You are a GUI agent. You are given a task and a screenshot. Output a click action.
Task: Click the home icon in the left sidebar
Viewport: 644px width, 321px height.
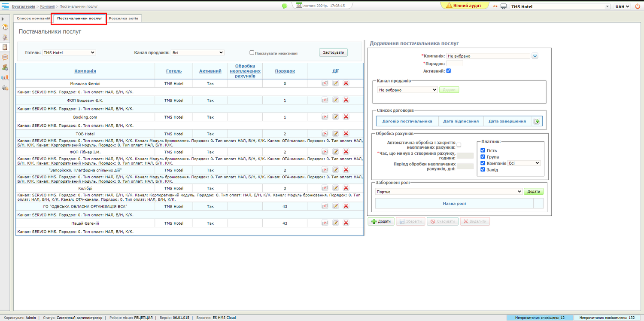5,28
